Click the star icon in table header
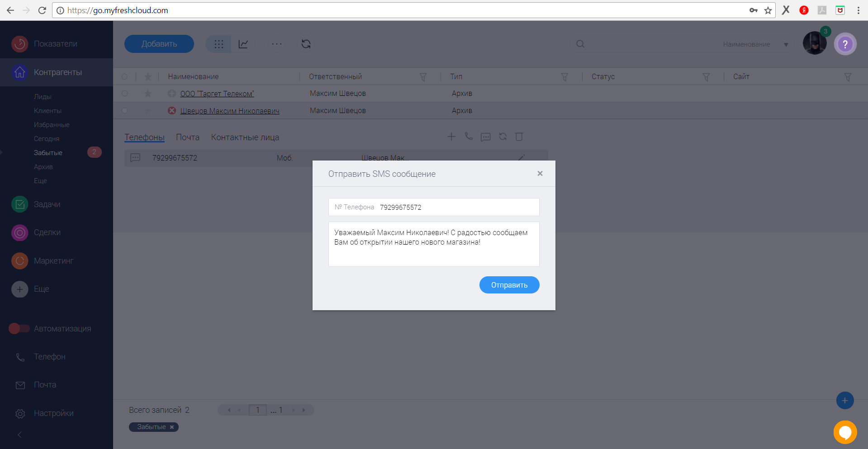The width and height of the screenshot is (868, 449). click(x=147, y=77)
